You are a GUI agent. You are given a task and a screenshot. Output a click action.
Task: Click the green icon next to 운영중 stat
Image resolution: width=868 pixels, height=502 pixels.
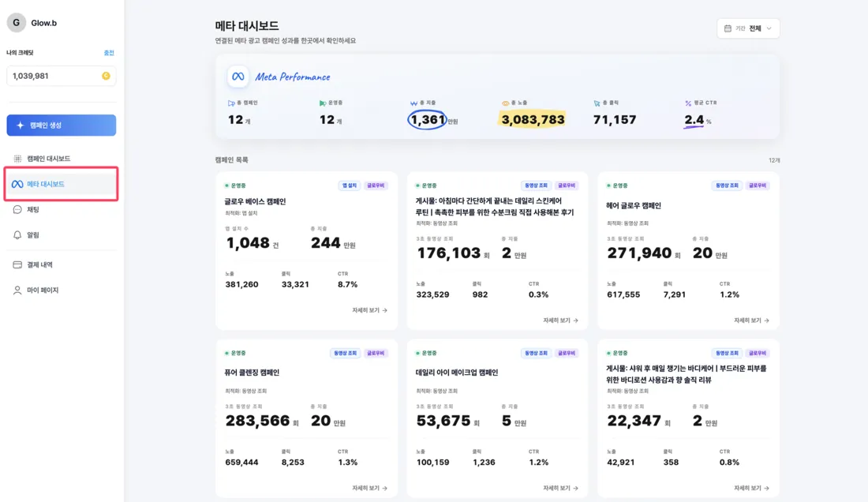tap(323, 103)
